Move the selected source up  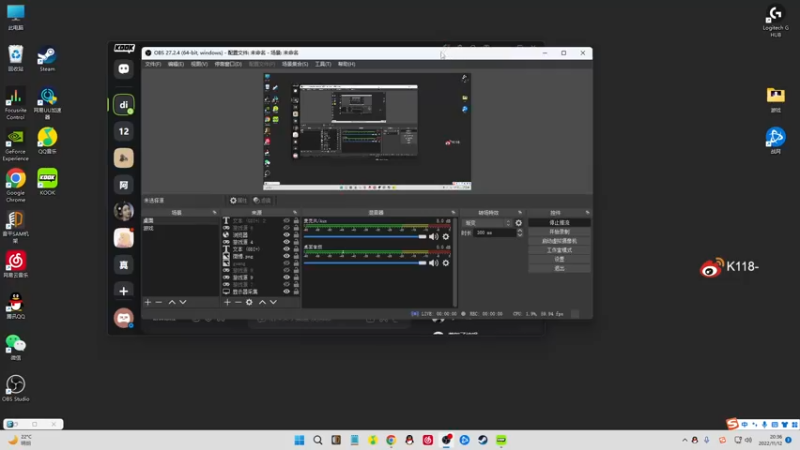(x=262, y=302)
